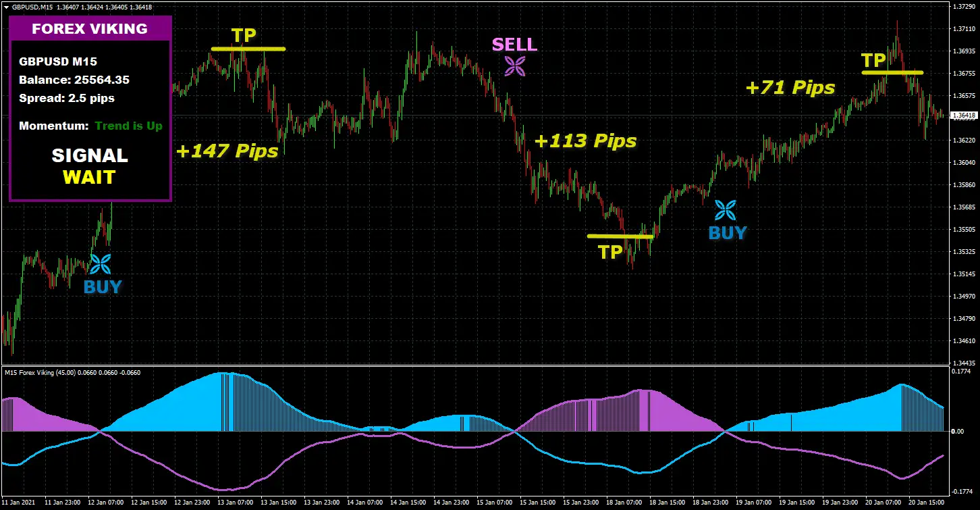Select the yellow TP line near 13 Jan
The image size is (980, 510).
[x=248, y=49]
